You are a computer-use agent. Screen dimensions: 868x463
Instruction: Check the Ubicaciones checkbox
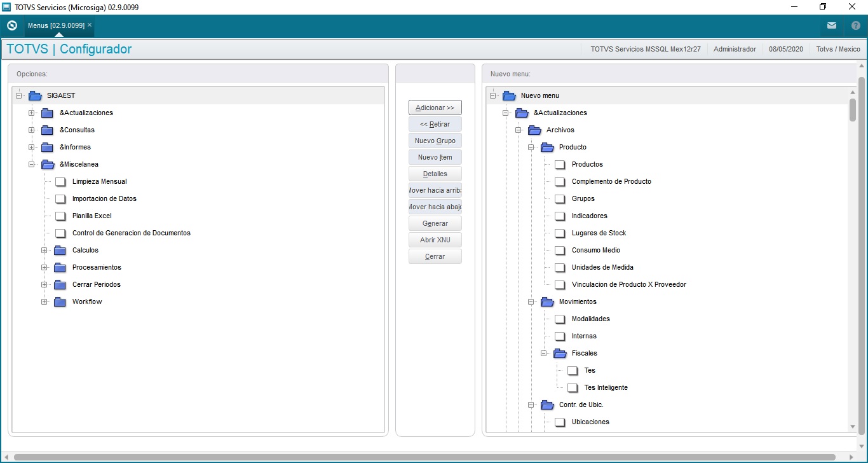pyautogui.click(x=560, y=422)
